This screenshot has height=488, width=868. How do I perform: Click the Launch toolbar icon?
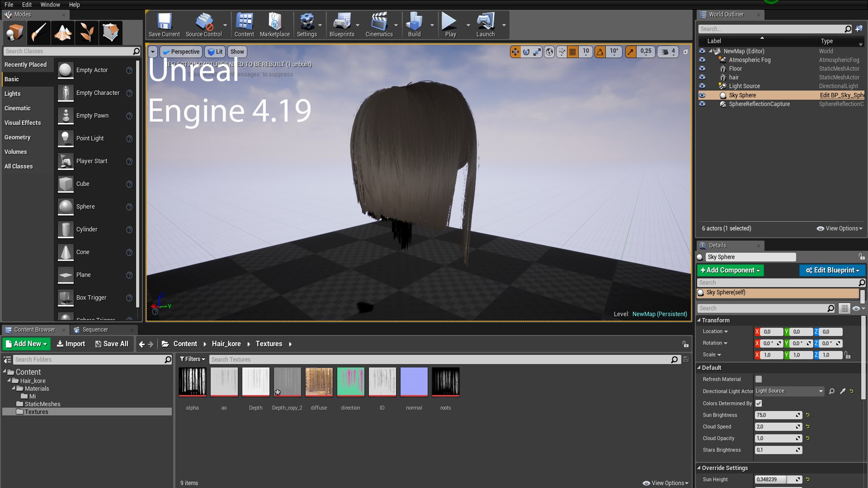486,25
